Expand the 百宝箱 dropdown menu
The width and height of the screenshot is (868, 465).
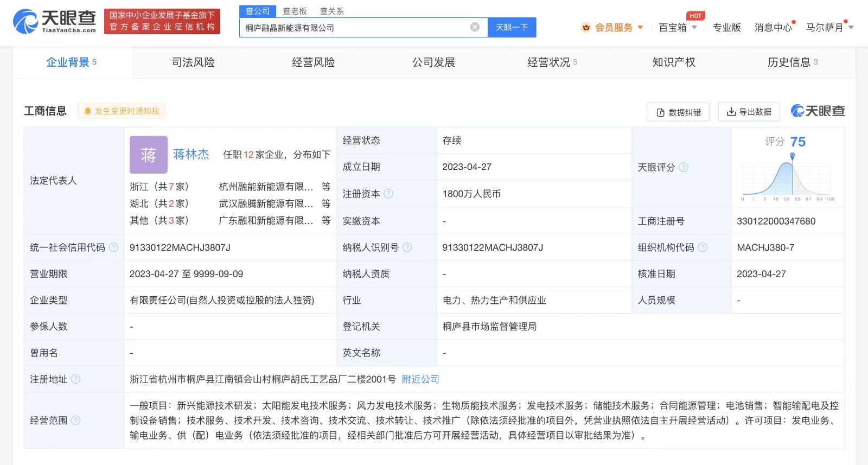click(x=678, y=27)
